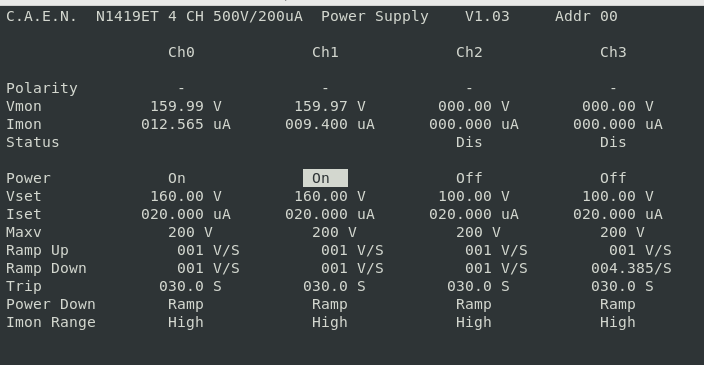Screen dimensions: 704x365
Task: Click the Imon Range row label
Action: [51, 323]
